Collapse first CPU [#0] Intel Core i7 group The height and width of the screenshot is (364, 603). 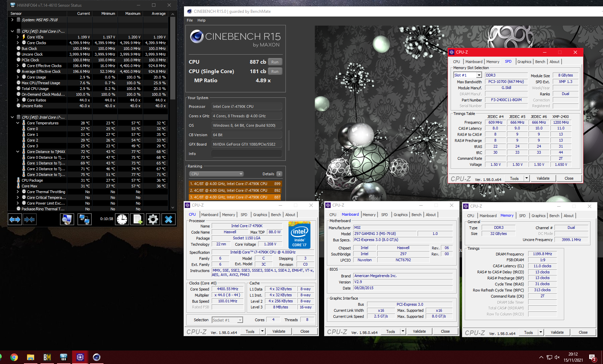click(12, 31)
